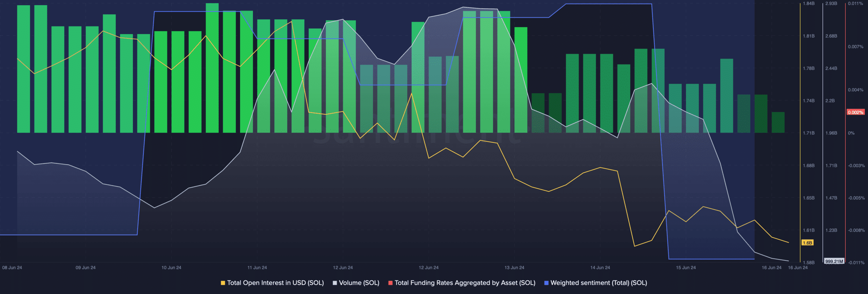Click the red Funding Rates legend swatch

tap(390, 283)
